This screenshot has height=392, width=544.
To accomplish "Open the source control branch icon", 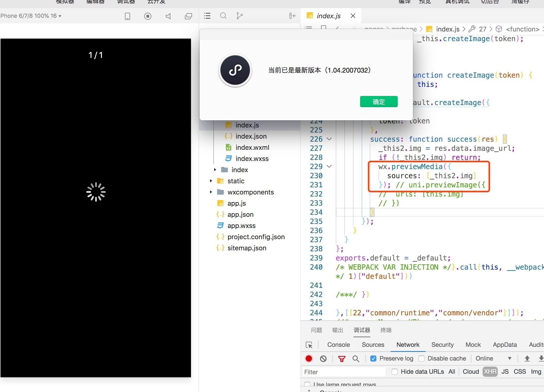I will pos(239,16).
